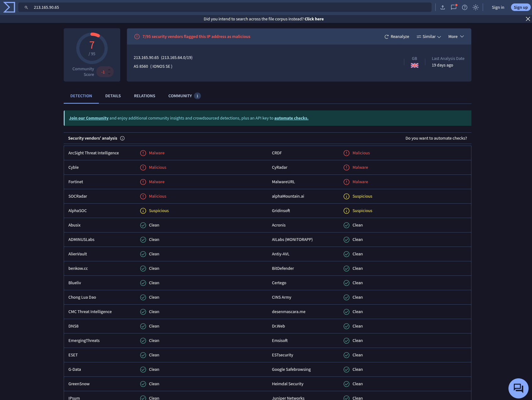Image resolution: width=532 pixels, height=400 pixels.
Task: Vote community score up arrow
Action: [109, 70]
